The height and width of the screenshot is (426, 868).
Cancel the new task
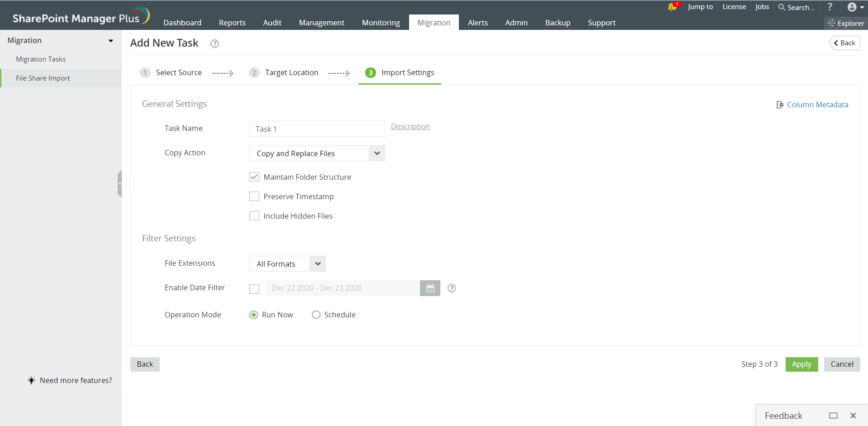click(842, 364)
